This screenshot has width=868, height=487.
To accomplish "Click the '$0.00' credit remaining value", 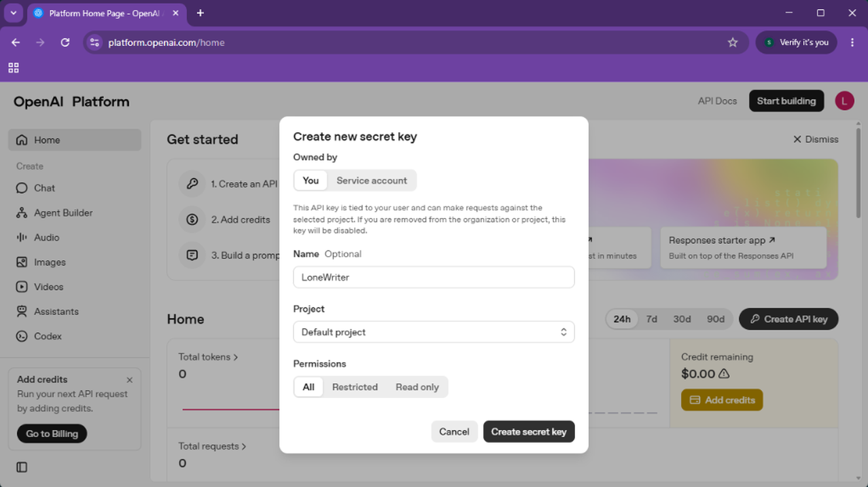I will point(698,374).
